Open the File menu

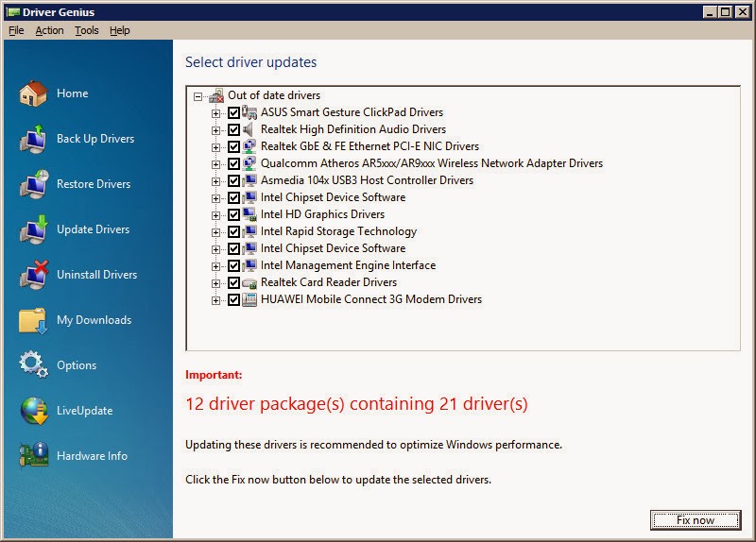(x=16, y=30)
